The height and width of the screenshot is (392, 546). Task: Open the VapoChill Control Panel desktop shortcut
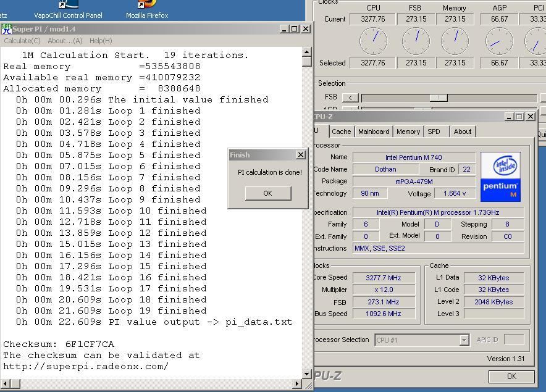pos(68,10)
